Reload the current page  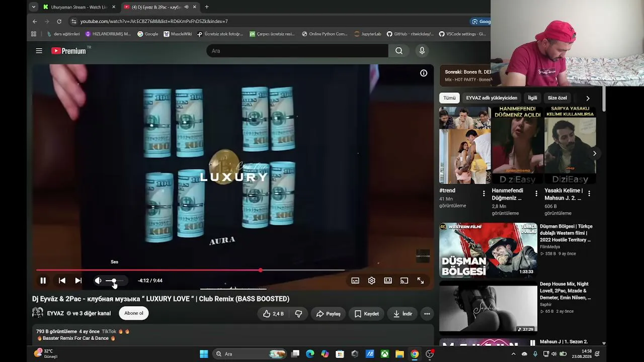(x=59, y=22)
